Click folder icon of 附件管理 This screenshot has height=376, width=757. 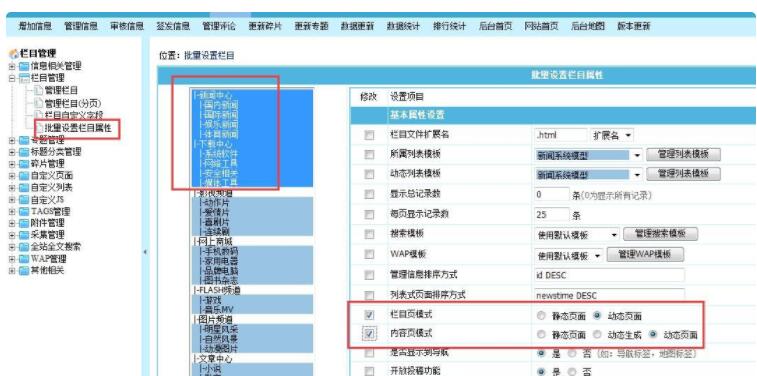24,223
